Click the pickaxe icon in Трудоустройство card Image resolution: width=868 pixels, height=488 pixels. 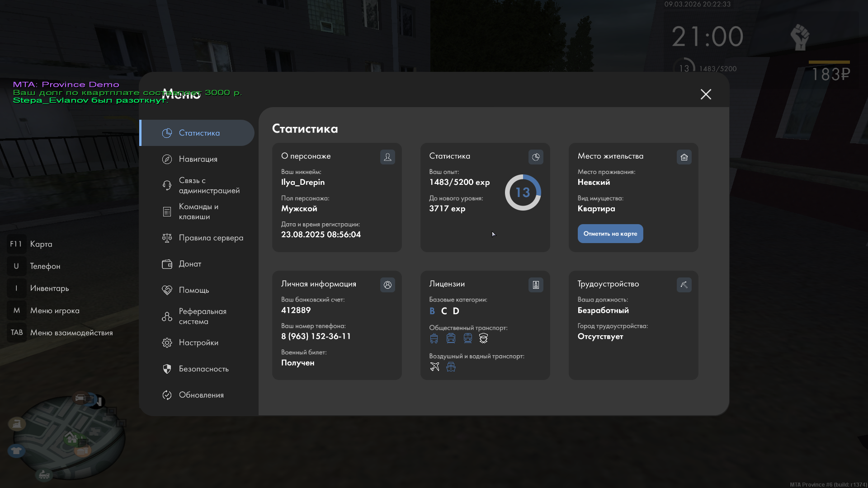[684, 285]
